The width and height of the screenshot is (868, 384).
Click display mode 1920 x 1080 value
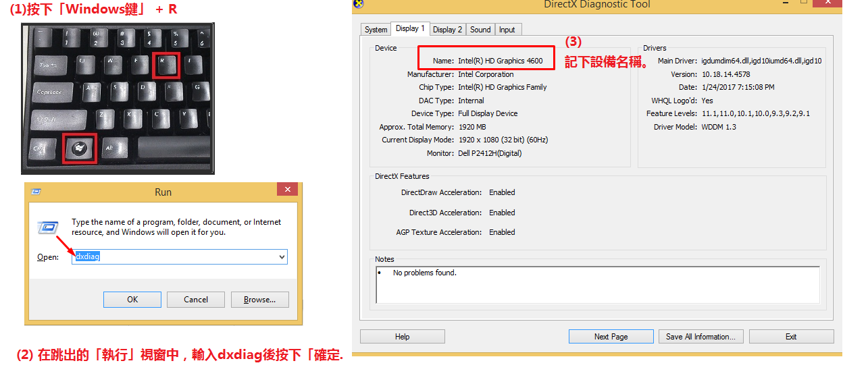pyautogui.click(x=503, y=140)
